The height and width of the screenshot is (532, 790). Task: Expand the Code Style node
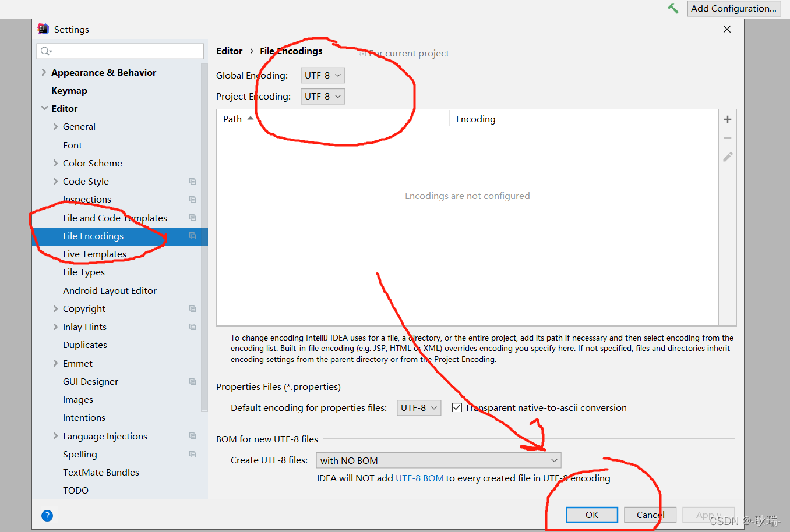pyautogui.click(x=55, y=181)
